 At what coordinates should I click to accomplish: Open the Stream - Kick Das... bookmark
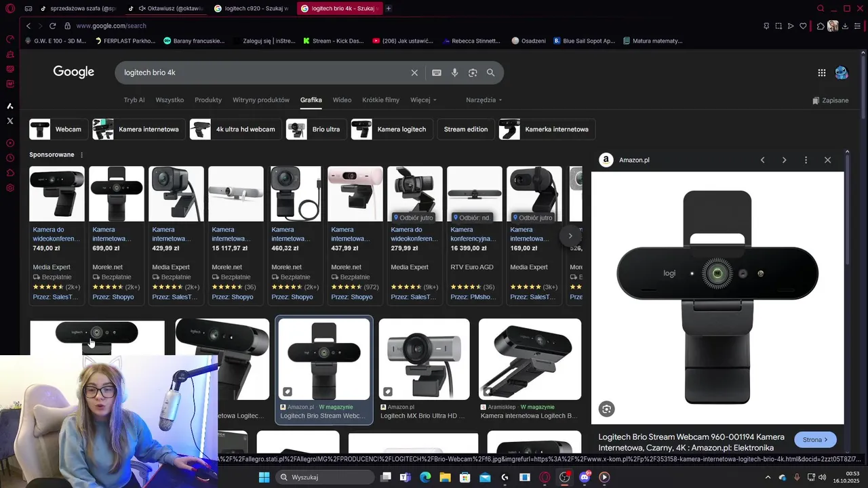(x=333, y=41)
